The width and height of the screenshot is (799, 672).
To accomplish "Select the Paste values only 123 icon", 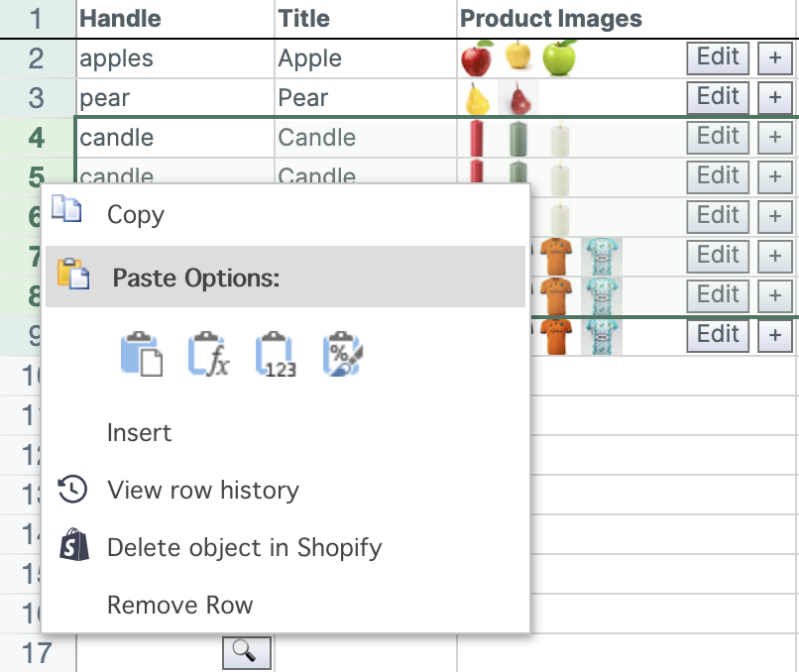I will 273,353.
